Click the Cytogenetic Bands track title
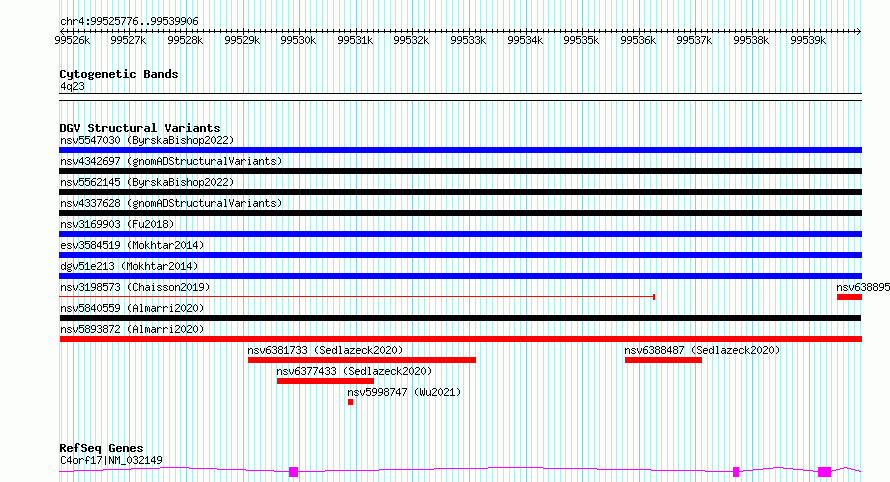The width and height of the screenshot is (890, 482). (x=119, y=74)
